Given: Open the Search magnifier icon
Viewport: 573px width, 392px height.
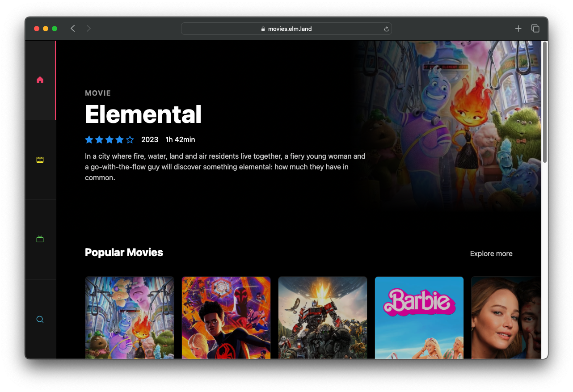Looking at the screenshot, I should 40,319.
